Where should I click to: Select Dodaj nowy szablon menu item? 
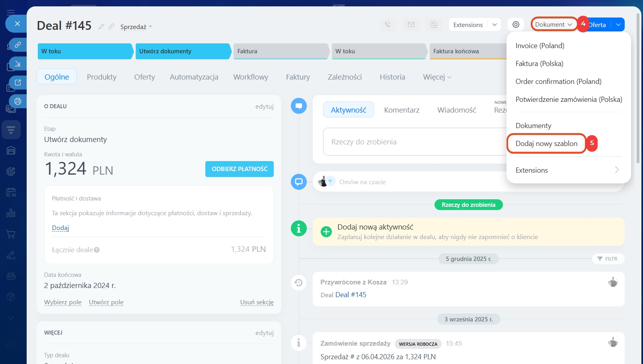(546, 144)
